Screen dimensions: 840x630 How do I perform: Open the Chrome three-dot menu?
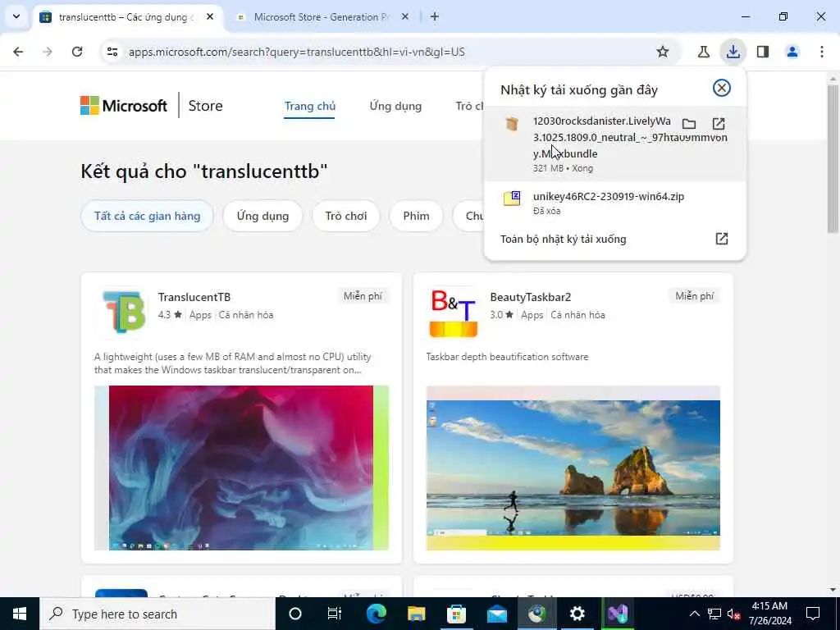click(822, 52)
